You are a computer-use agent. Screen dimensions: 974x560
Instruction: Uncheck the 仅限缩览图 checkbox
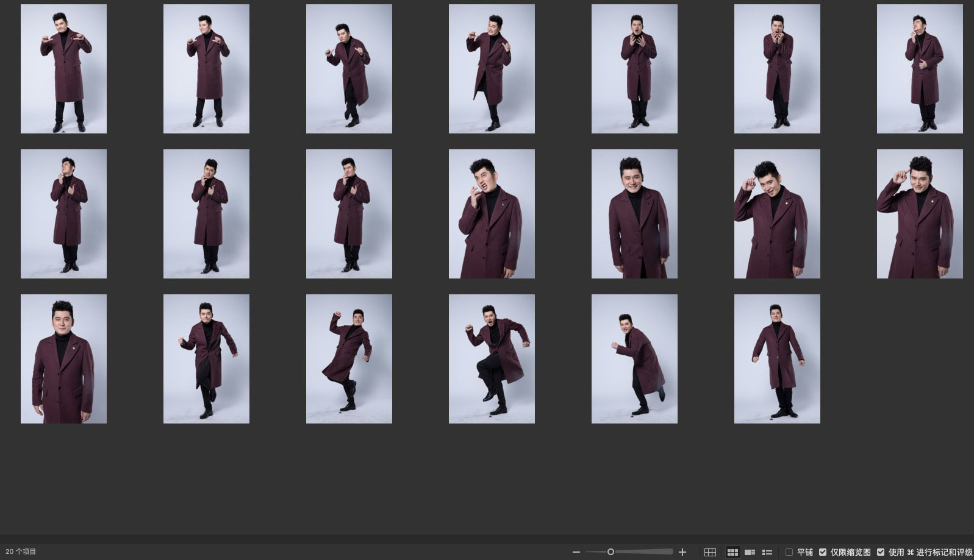(823, 552)
